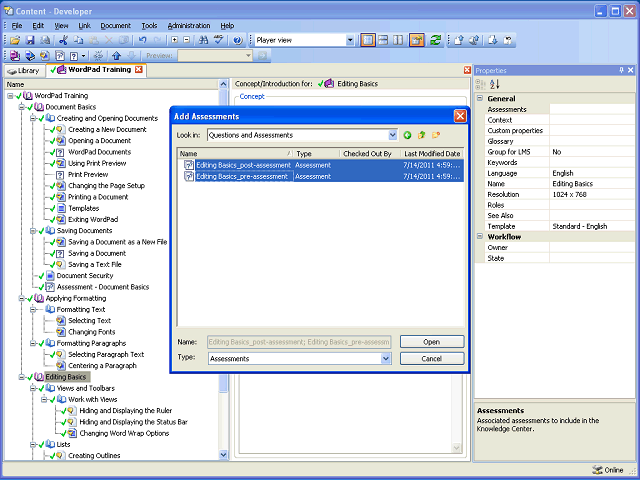Click the alphabetical sort icon in Properties
Viewport: 640px width, 480px height.
(494, 84)
